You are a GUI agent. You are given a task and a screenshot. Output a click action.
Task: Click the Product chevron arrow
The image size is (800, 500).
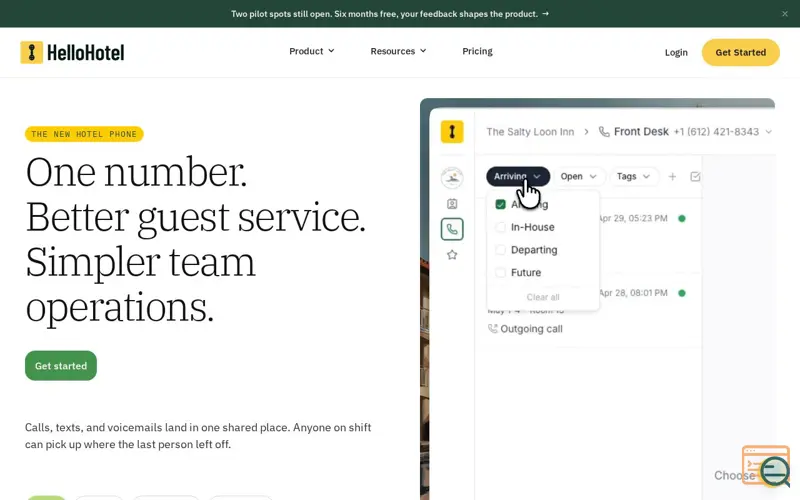pyautogui.click(x=331, y=51)
